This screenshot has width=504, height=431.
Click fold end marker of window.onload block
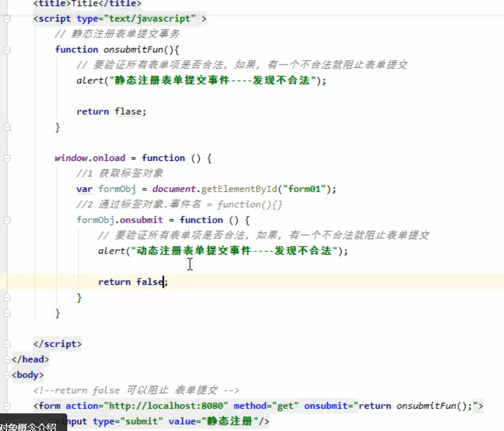[7, 313]
